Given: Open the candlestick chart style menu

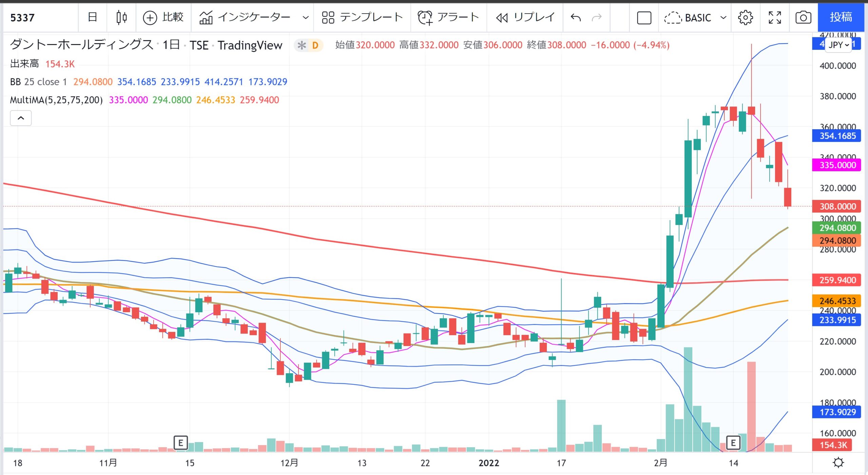Looking at the screenshot, I should 121,18.
